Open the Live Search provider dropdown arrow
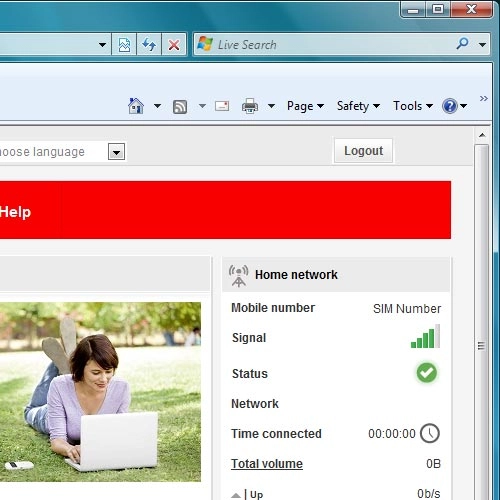Image resolution: width=500 pixels, height=500 pixels. [x=482, y=44]
